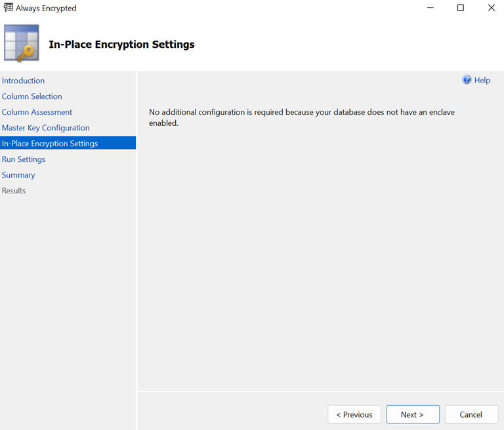Click the no additional configuration message text

(301, 117)
